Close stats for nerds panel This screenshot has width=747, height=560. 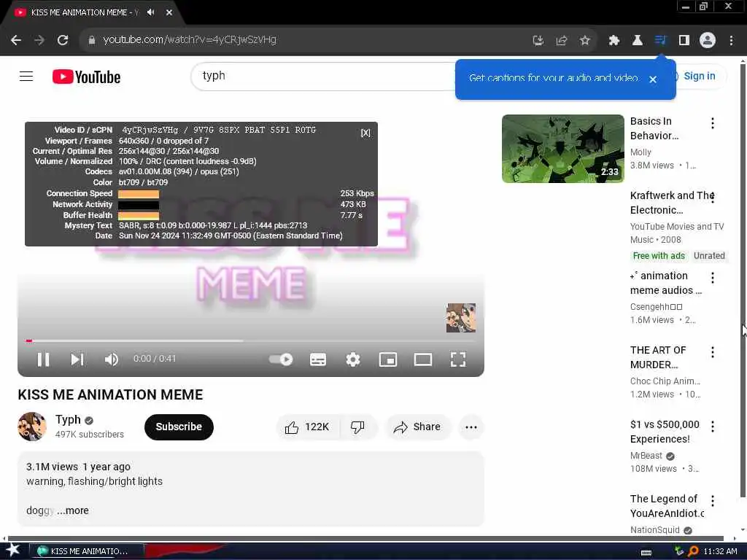click(365, 133)
